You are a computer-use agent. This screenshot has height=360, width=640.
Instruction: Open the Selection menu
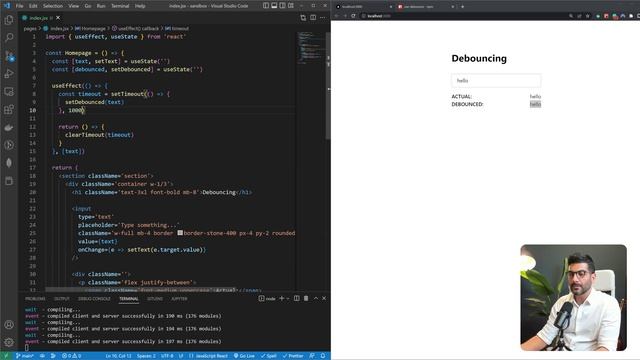coord(53,6)
